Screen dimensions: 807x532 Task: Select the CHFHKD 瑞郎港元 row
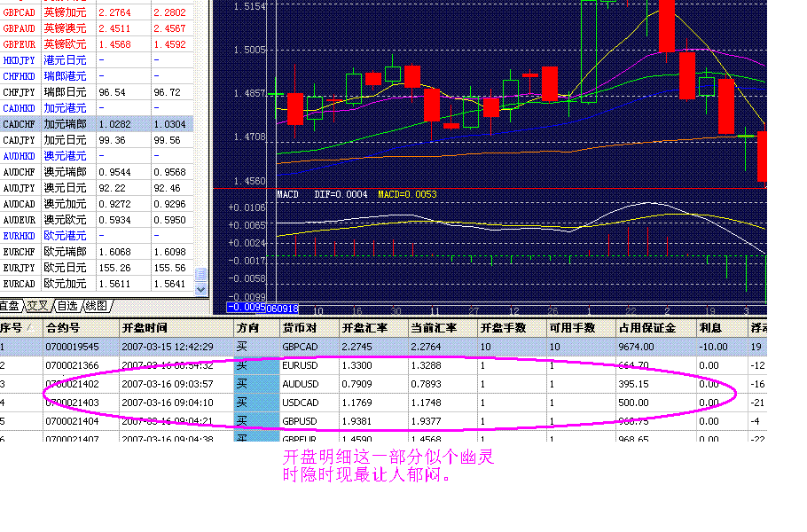[97, 76]
